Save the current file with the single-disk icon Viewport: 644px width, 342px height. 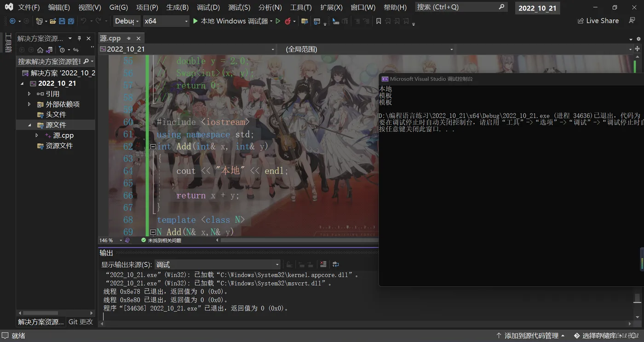pyautogui.click(x=63, y=21)
